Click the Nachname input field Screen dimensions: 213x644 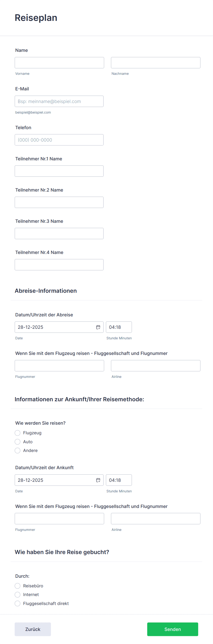(155, 62)
